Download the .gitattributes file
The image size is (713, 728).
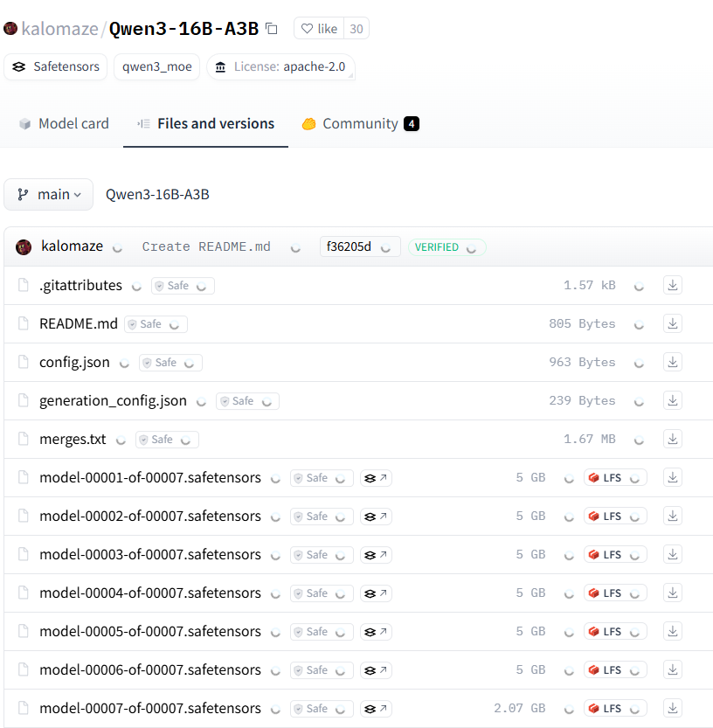[673, 285]
